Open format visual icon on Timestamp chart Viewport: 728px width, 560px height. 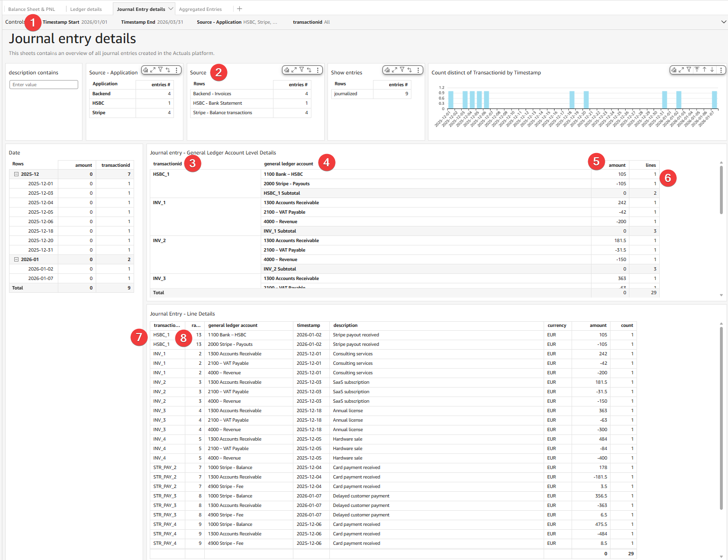point(673,70)
